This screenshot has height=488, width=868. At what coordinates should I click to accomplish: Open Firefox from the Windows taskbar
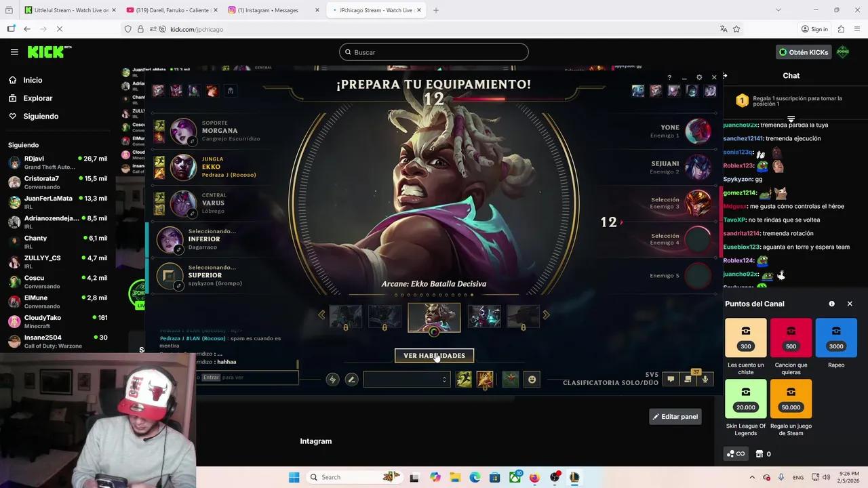click(534, 477)
